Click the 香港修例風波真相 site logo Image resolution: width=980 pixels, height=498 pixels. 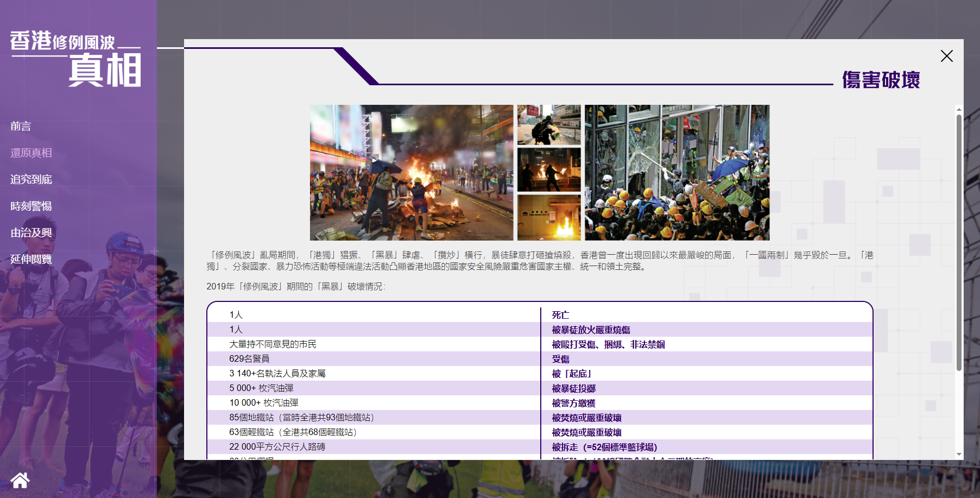pyautogui.click(x=75, y=59)
